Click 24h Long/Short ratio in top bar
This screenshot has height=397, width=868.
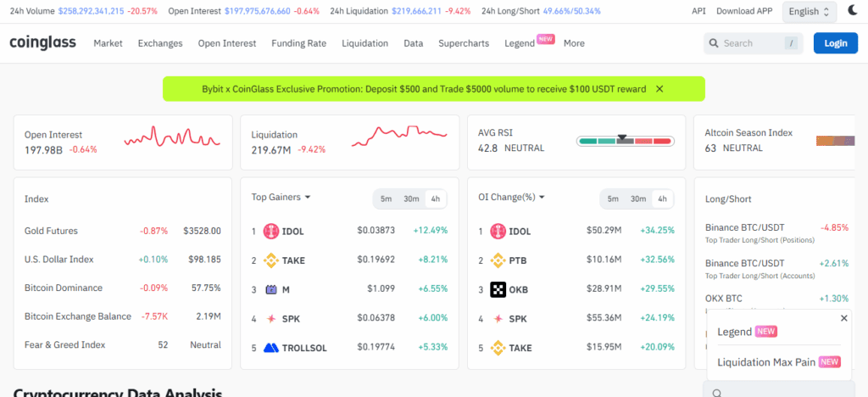click(x=572, y=10)
